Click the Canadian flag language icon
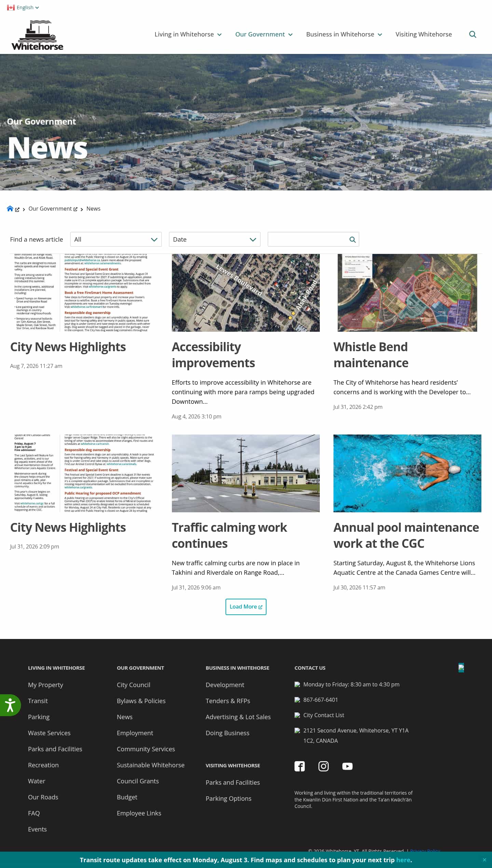Screen dimensions: 492x868 11,8
